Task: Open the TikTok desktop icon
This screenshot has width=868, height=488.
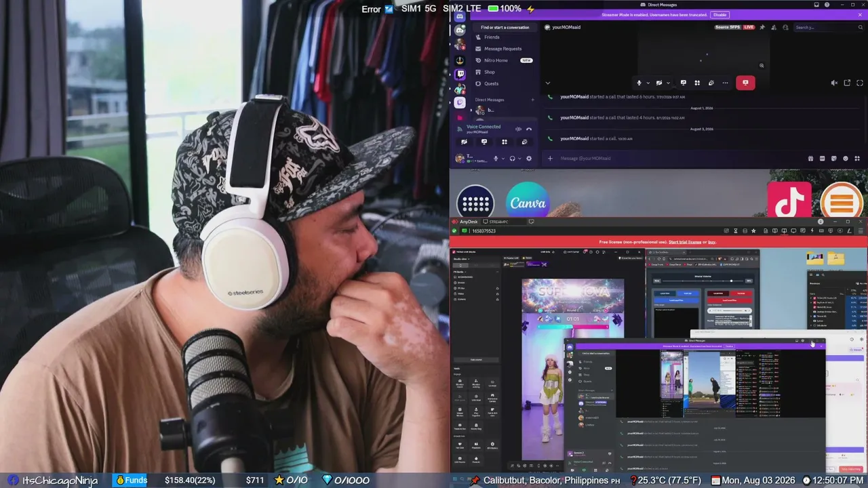Action: [789, 201]
